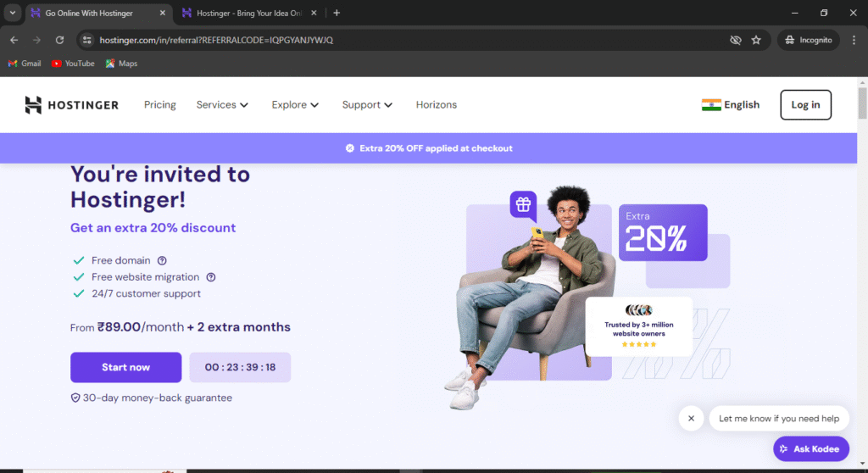
Task: Click the ₹89.00/month price text
Action: pyautogui.click(x=141, y=327)
